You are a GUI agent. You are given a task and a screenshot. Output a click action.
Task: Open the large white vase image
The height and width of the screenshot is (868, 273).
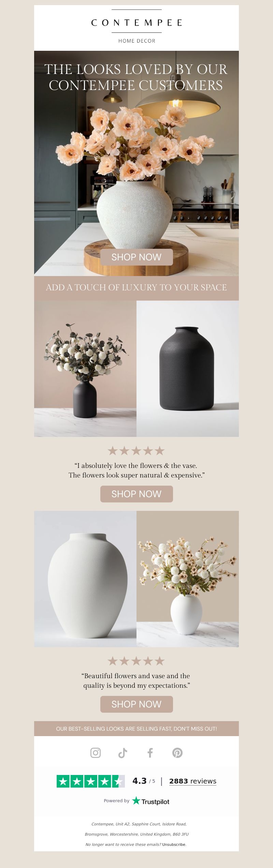click(85, 579)
